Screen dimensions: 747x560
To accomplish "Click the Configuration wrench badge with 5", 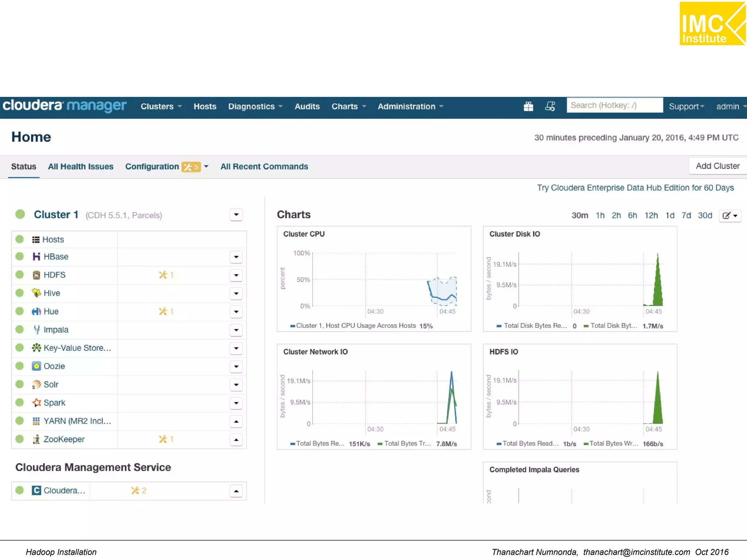I will click(x=191, y=167).
